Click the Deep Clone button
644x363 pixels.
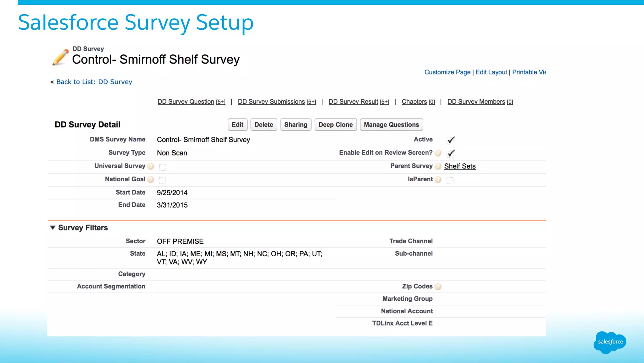point(336,125)
